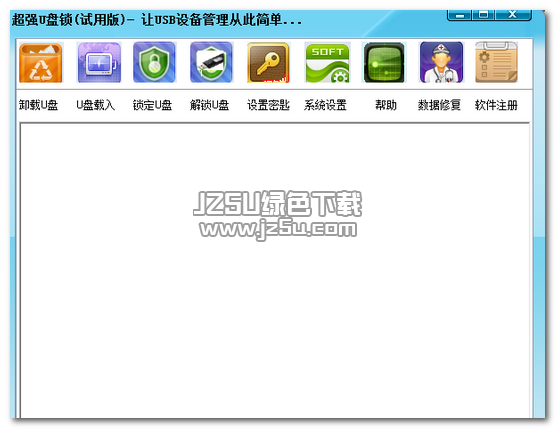The width and height of the screenshot is (556, 429).
Task: Open the doctor data repair icon
Action: [441, 63]
